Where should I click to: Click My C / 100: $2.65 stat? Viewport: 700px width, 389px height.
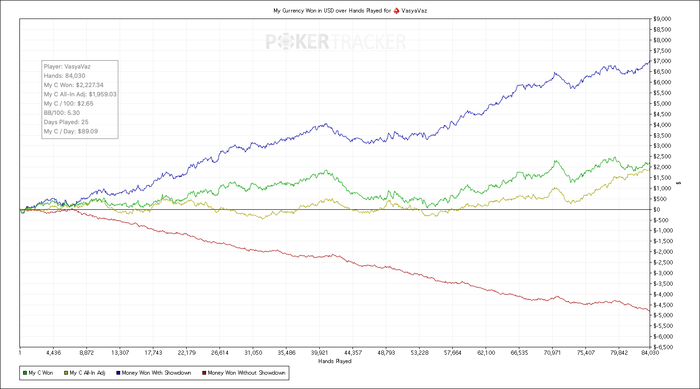click(69, 104)
